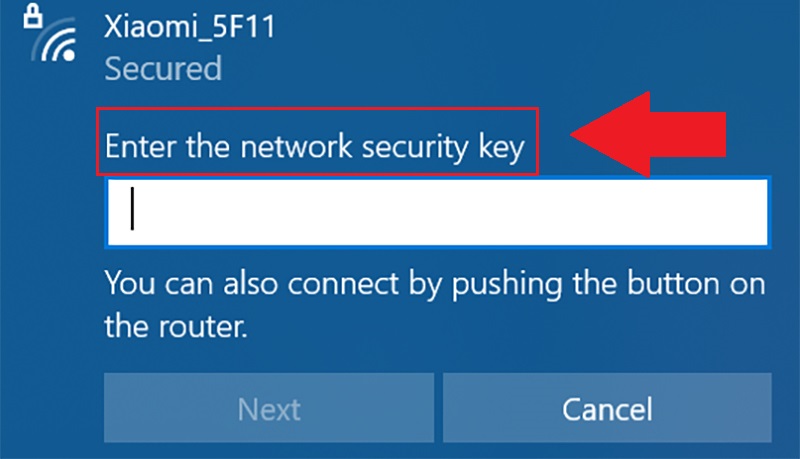
Task: Click the red highlight box around the key prompt
Action: (317, 142)
